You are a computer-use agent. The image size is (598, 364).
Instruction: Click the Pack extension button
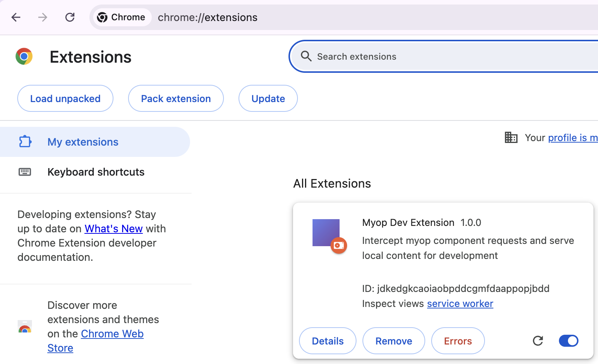pos(176,99)
